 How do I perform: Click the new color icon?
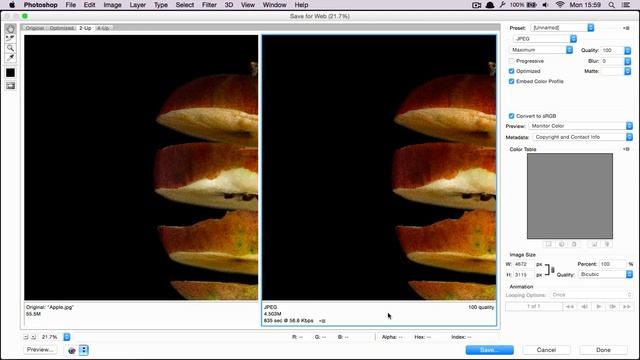pyautogui.click(x=594, y=244)
